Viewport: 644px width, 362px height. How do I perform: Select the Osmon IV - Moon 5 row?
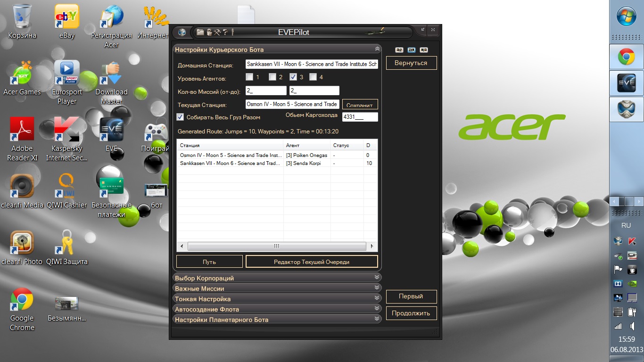point(277,155)
